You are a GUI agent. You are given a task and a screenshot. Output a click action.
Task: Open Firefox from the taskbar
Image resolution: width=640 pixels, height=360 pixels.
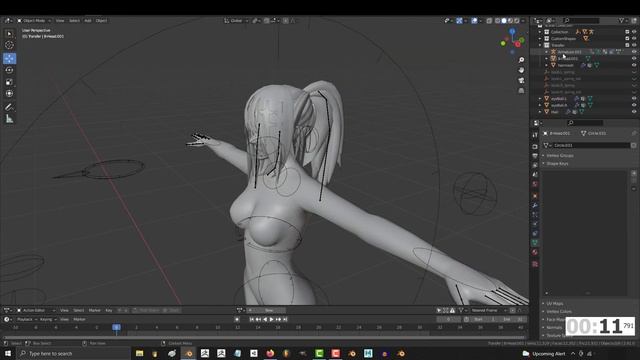pos(270,353)
